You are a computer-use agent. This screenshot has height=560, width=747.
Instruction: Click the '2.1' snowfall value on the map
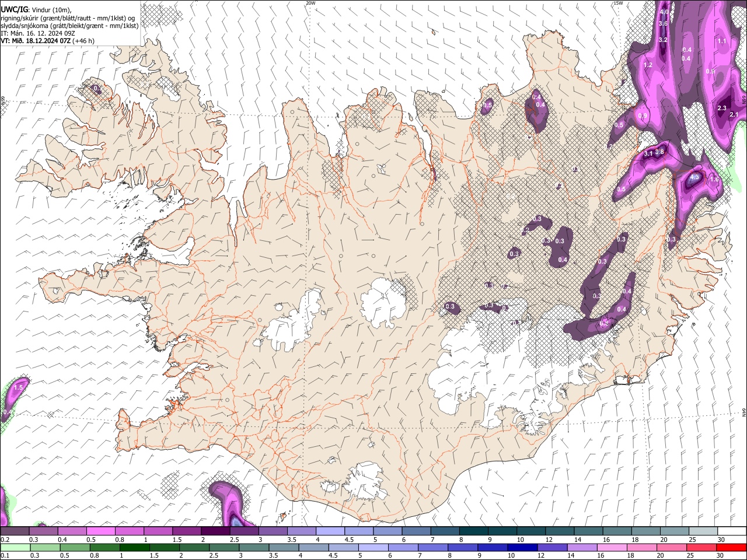pyautogui.click(x=734, y=114)
